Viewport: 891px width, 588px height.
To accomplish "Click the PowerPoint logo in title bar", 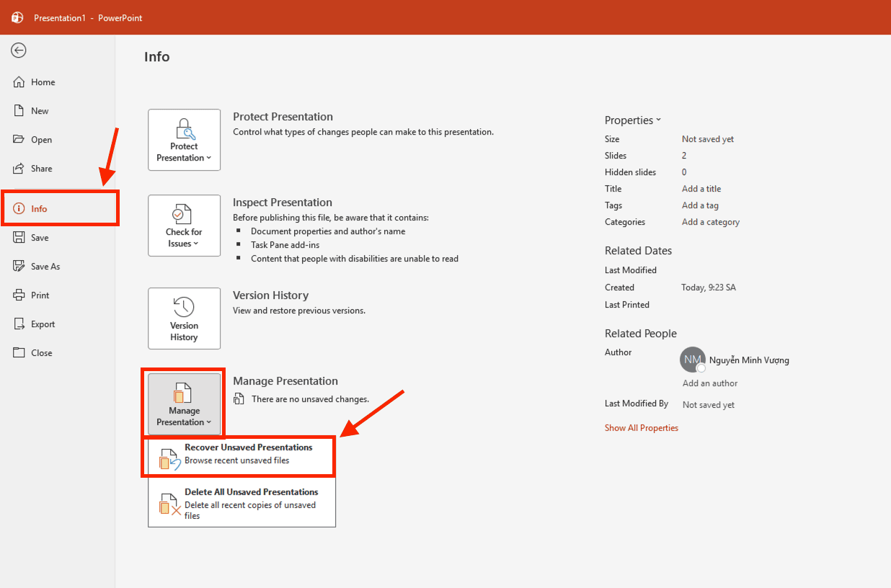I will (17, 17).
